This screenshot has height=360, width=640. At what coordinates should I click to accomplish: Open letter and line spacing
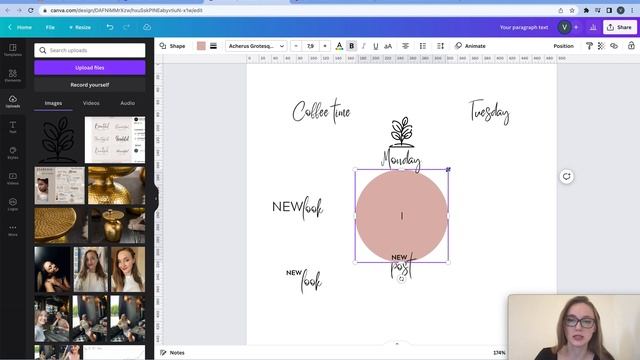440,46
